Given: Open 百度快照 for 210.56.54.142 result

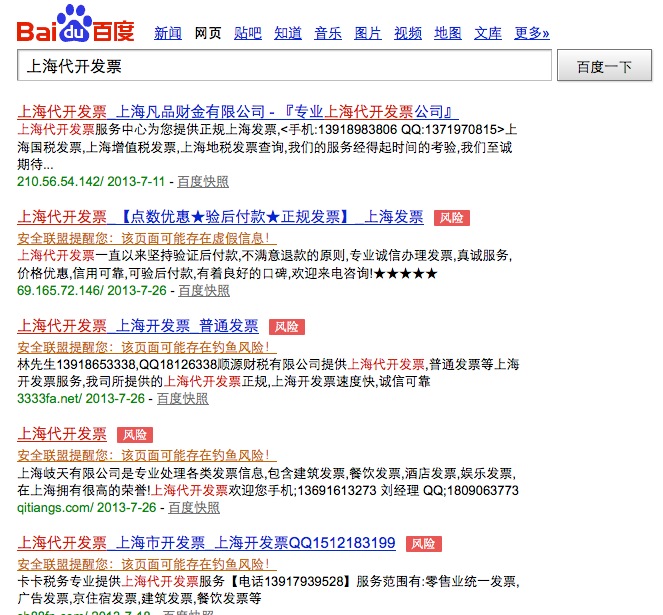Looking at the screenshot, I should pyautogui.click(x=203, y=182).
